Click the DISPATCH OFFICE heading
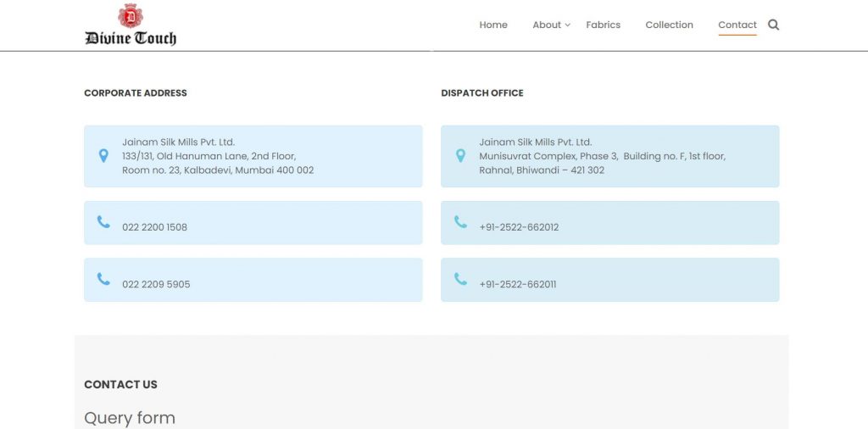Viewport: 868px width, 429px height. click(482, 93)
